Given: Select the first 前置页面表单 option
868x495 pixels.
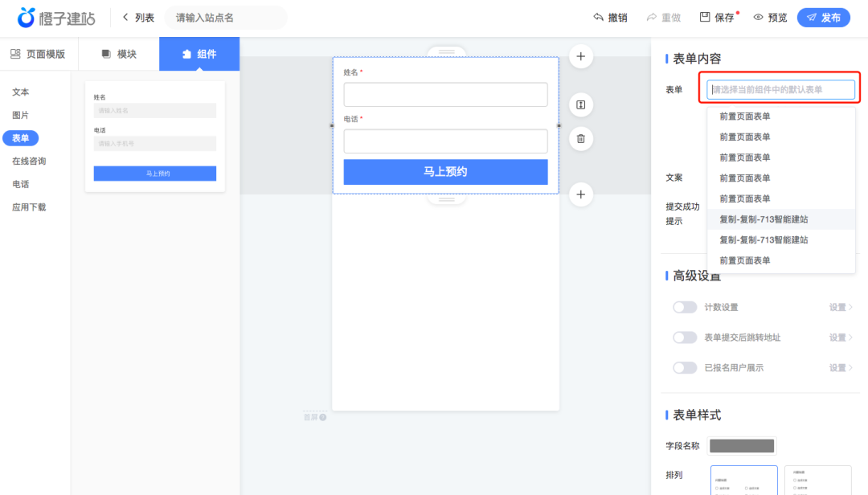Looking at the screenshot, I should click(x=781, y=117).
